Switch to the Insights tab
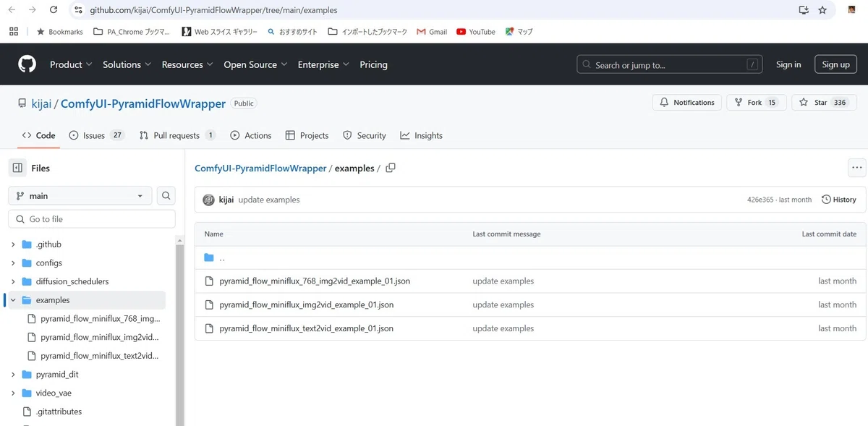 click(421, 135)
